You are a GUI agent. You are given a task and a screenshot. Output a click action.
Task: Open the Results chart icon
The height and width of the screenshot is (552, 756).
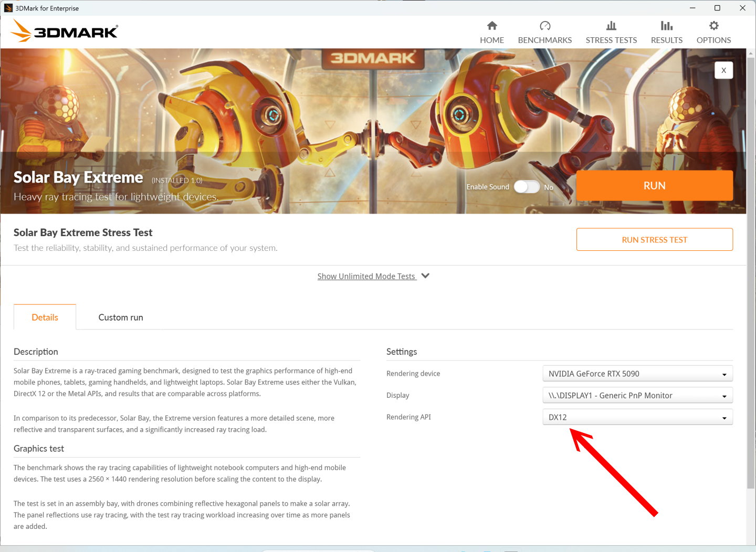point(667,26)
